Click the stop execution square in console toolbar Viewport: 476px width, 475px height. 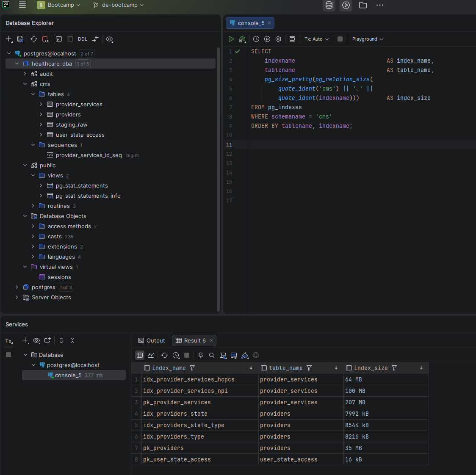tap(340, 39)
